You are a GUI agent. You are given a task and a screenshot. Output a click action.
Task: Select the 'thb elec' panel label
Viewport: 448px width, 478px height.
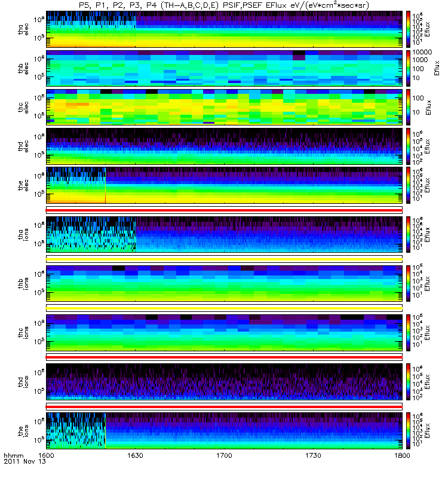(x=23, y=68)
